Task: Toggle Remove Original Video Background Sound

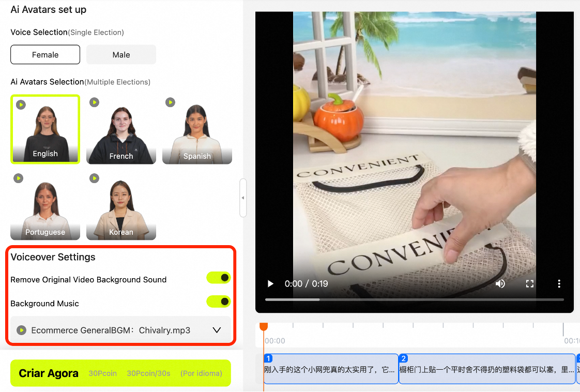Action: click(218, 278)
